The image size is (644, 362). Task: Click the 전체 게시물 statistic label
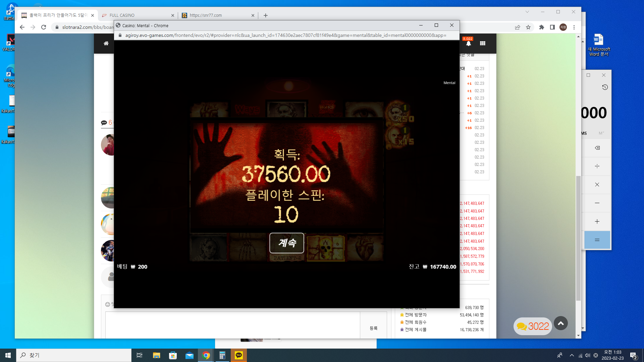(416, 329)
